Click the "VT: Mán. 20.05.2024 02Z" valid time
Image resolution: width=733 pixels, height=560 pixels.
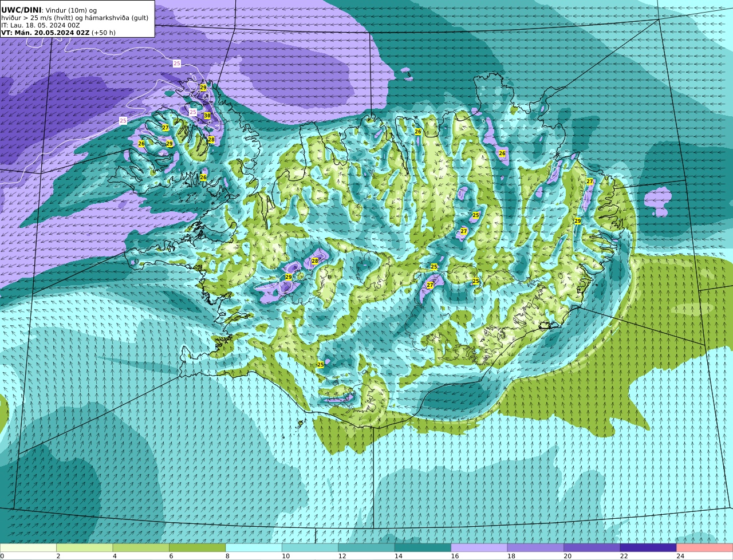point(45,33)
